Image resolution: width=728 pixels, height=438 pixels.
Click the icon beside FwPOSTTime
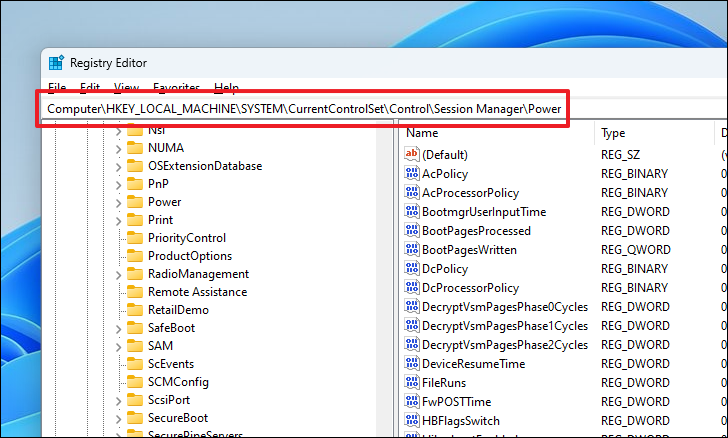coord(411,401)
